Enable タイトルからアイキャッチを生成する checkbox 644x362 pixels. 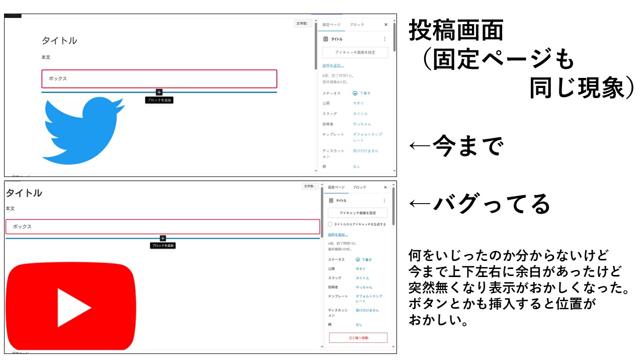click(x=330, y=224)
